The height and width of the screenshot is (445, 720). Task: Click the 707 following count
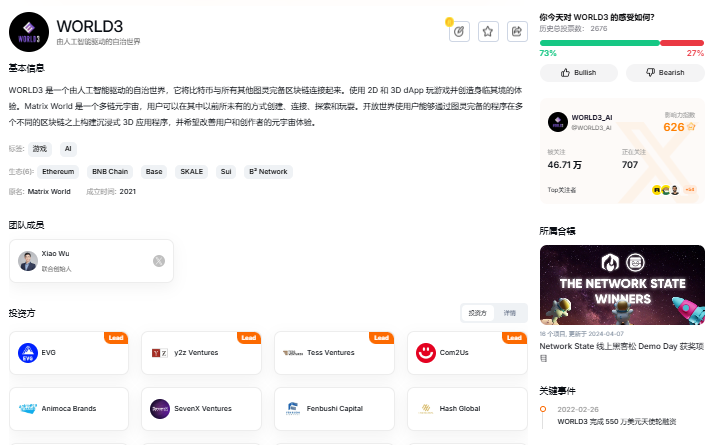tap(630, 165)
